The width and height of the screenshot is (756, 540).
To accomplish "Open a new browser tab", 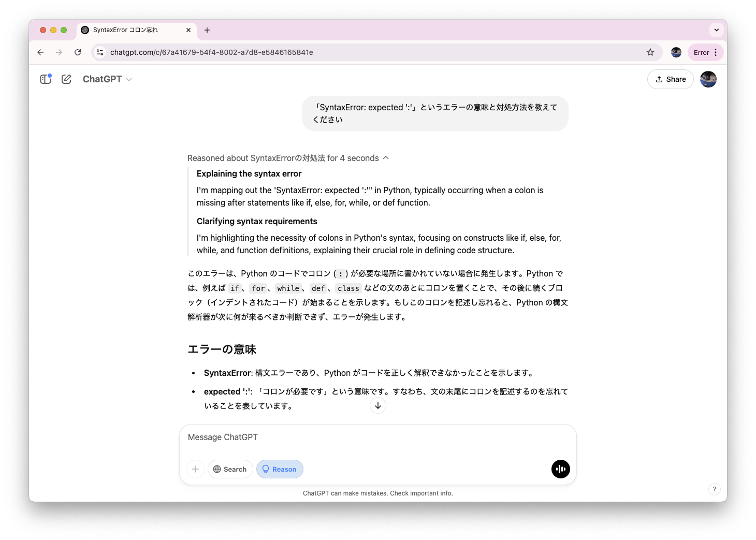I will point(207,30).
